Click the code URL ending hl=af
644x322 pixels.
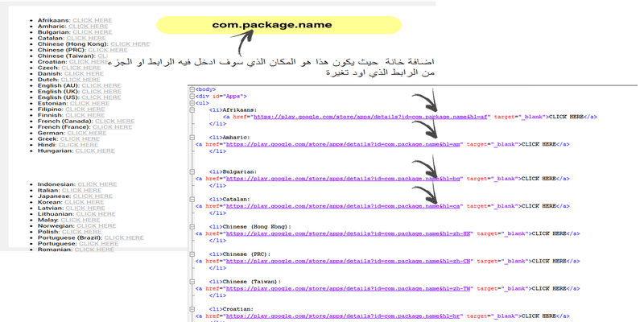click(370, 117)
